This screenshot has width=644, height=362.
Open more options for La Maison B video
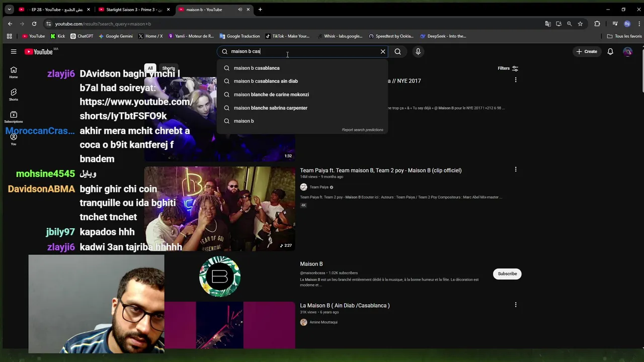tap(515, 305)
